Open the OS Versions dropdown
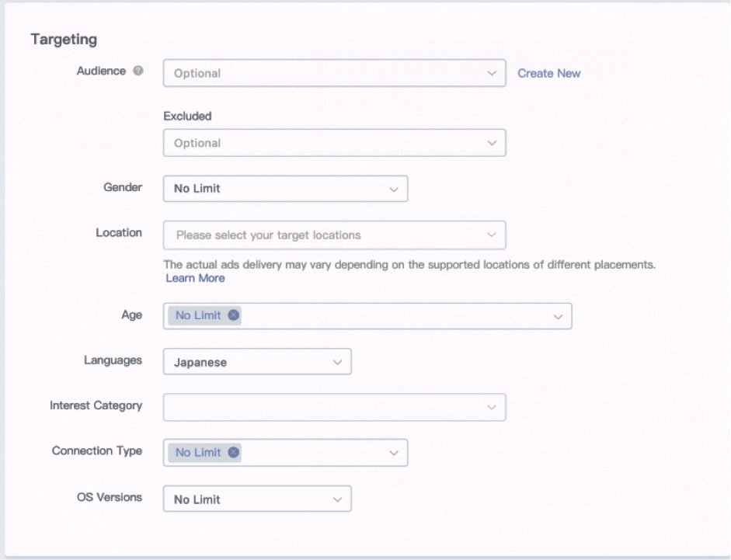 [x=257, y=499]
